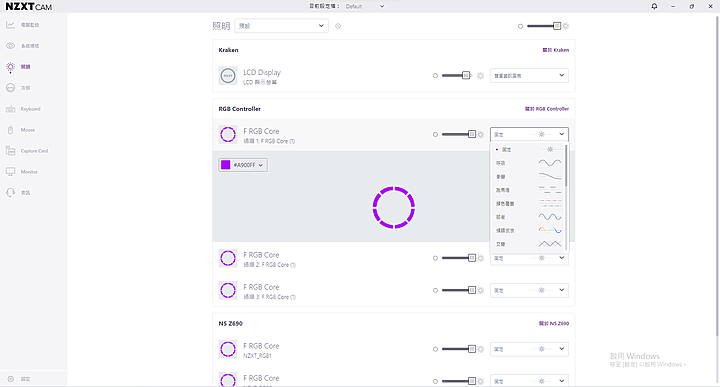Click maximum brightness sun for channel 3
720x387 pixels.
[480, 290]
